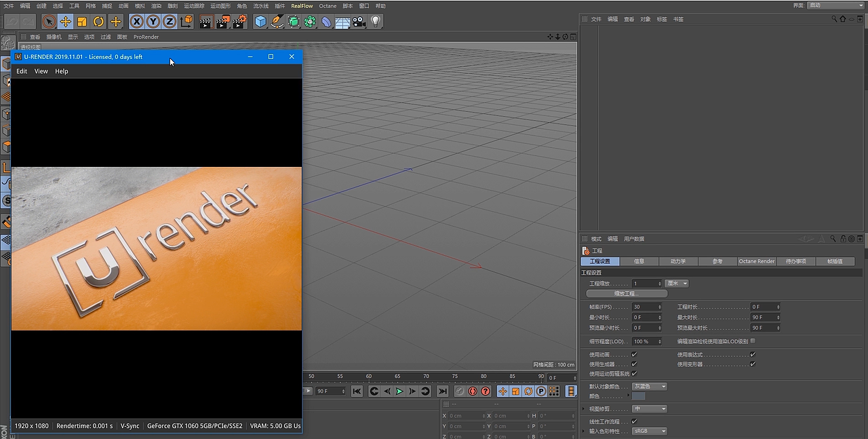The width and height of the screenshot is (868, 439).
Task: Open Edit menu in U-RENDER window
Action: (x=22, y=71)
